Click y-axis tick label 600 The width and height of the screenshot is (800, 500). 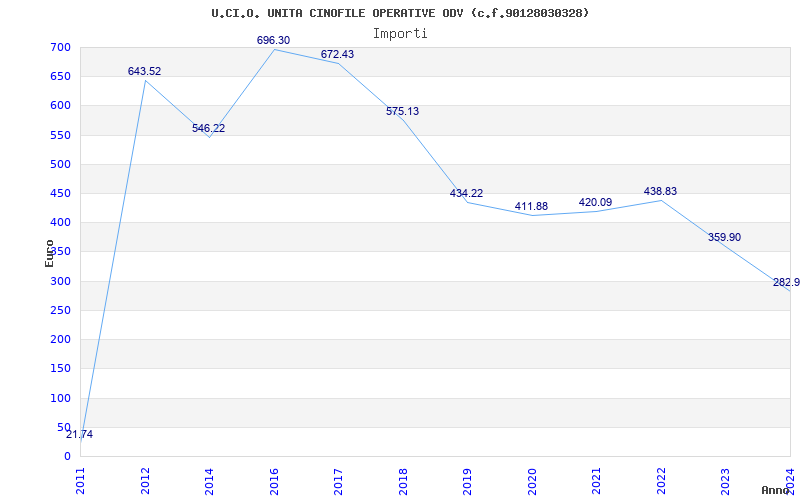point(61,106)
